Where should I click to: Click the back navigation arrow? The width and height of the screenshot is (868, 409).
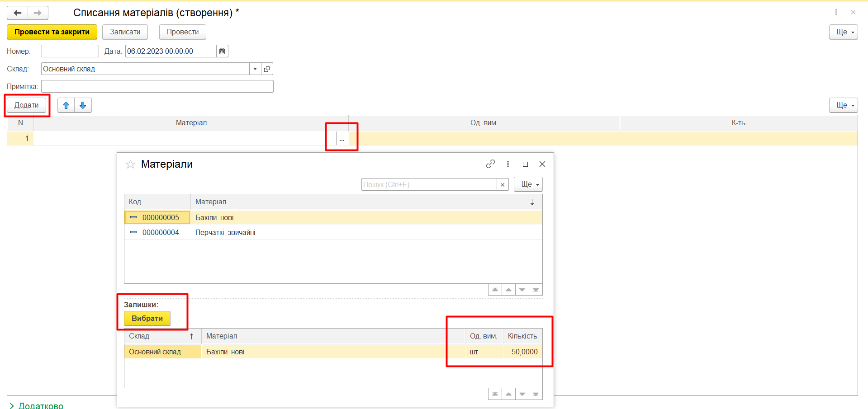18,13
